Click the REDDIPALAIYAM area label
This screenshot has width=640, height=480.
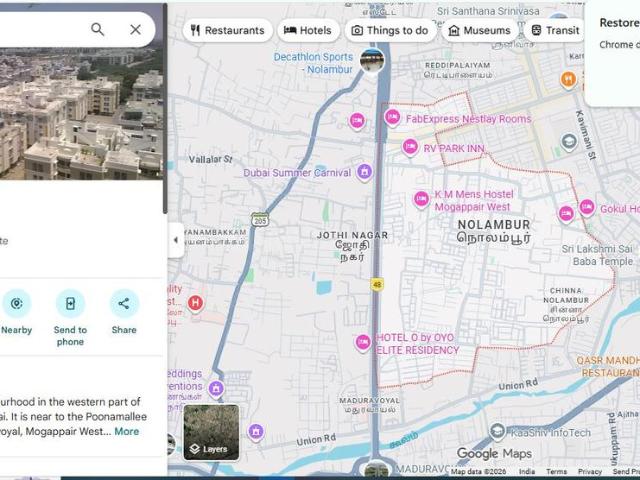point(458,70)
